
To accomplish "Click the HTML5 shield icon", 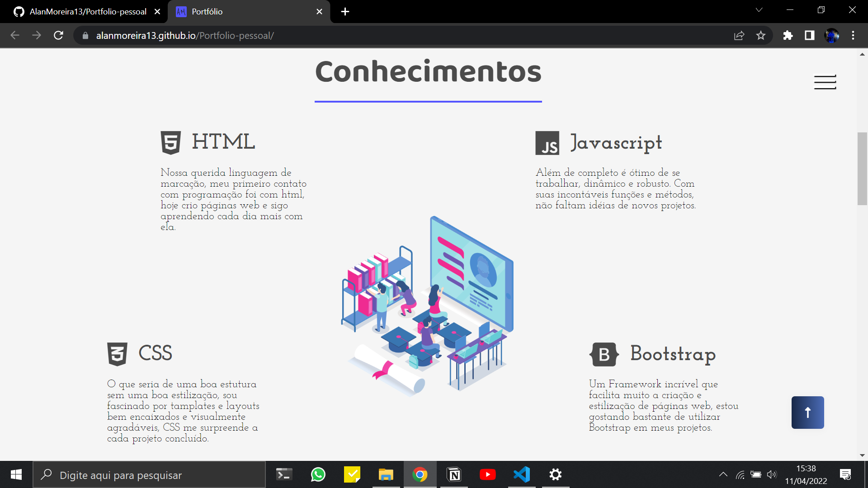I will click(x=170, y=142).
